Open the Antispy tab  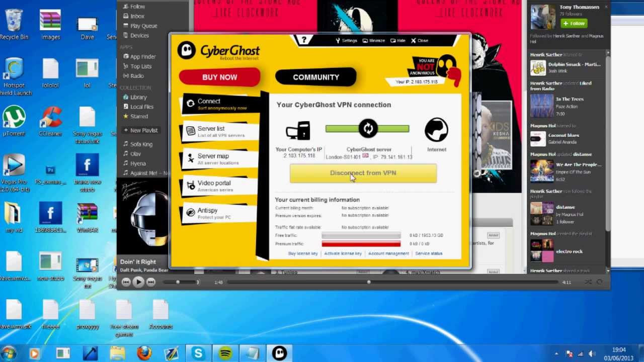coord(220,214)
